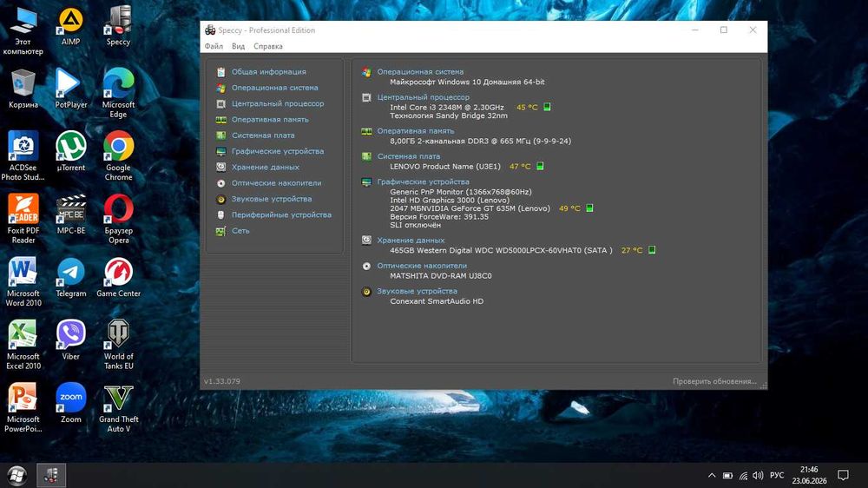Click Периферийные устройства sidebar mouse icon

[220, 215]
